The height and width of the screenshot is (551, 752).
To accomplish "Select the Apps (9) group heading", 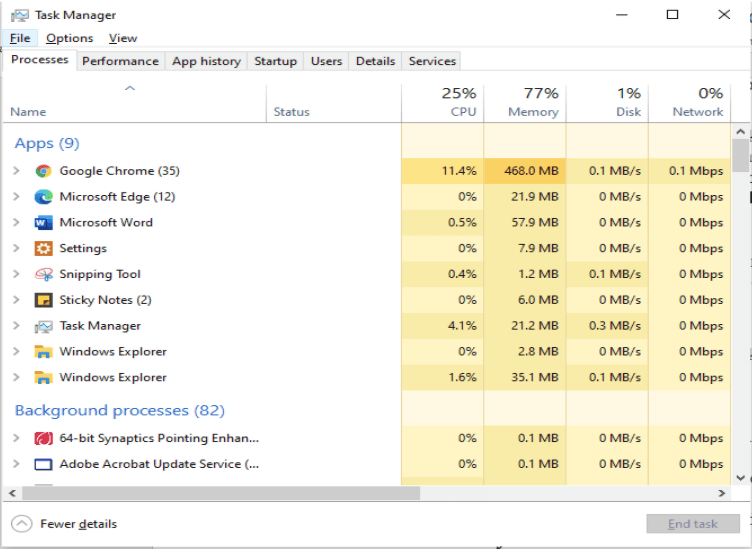I will 47,143.
